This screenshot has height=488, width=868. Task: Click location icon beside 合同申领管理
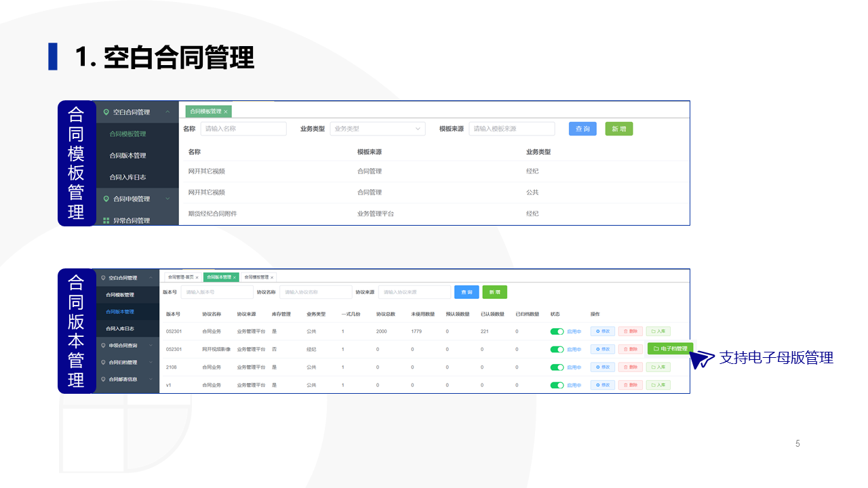pos(106,199)
